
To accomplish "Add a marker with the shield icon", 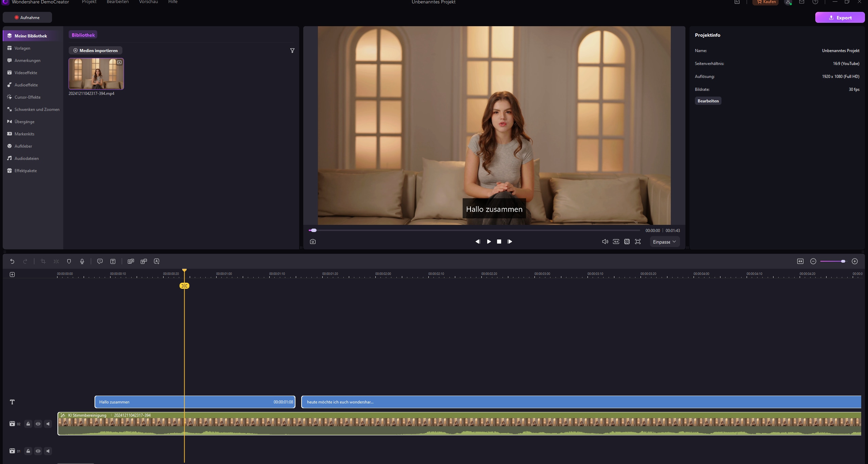I will tap(69, 261).
